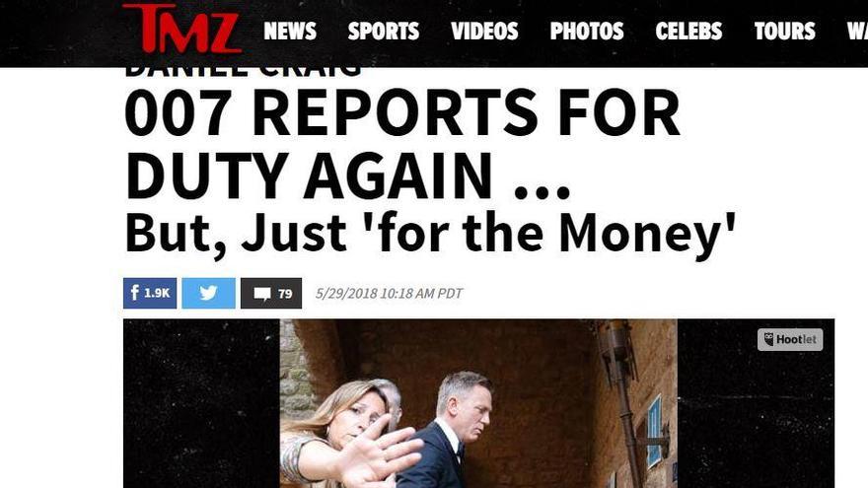868x488 pixels.
Task: Open the NEWS section
Action: pos(290,31)
